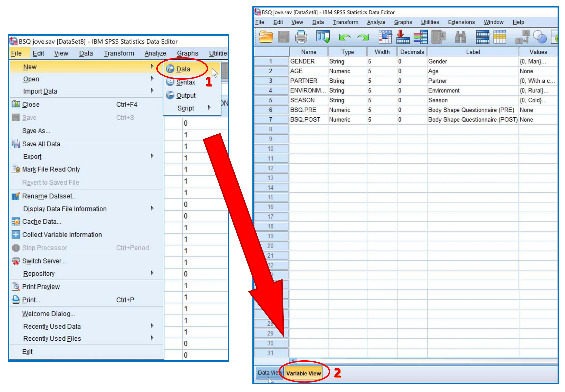Viewport: 565px width, 392px height.
Task: Select Save As... in File menu
Action: (36, 131)
